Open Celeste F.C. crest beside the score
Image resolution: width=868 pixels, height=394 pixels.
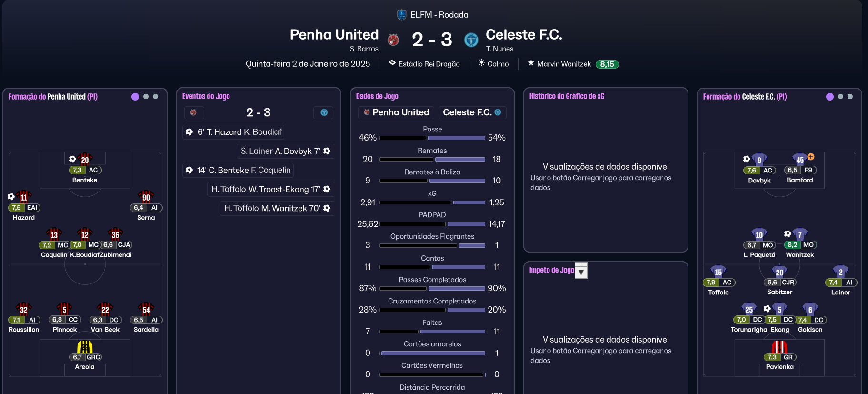(x=471, y=40)
